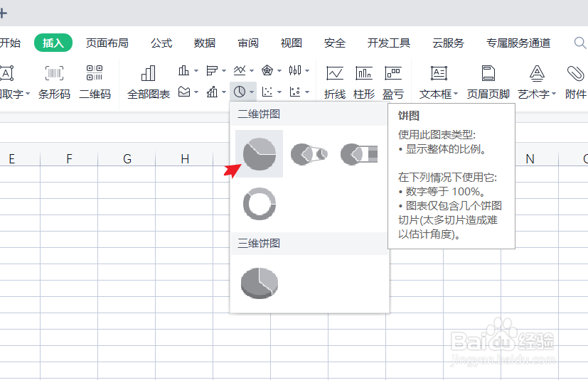Screen dimensions: 588x380
Task: Click the stock chart icon
Action: (x=295, y=70)
